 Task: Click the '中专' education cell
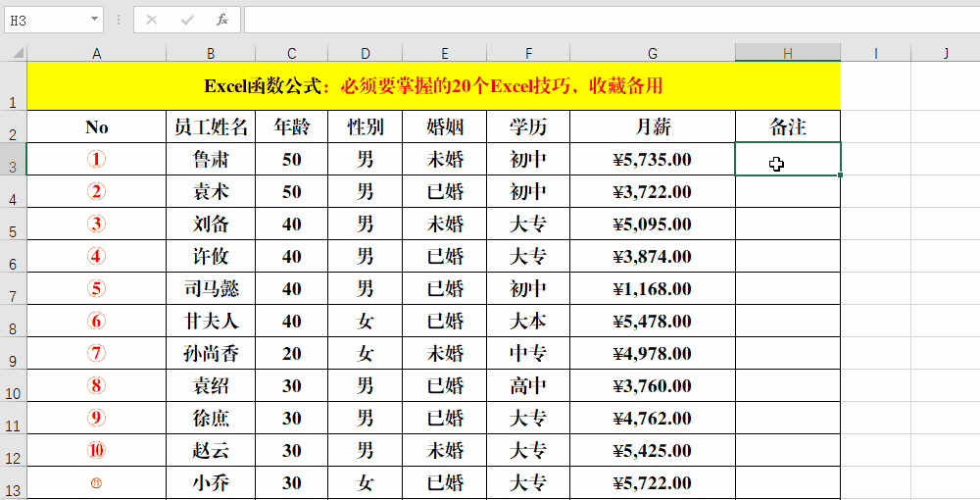click(528, 353)
